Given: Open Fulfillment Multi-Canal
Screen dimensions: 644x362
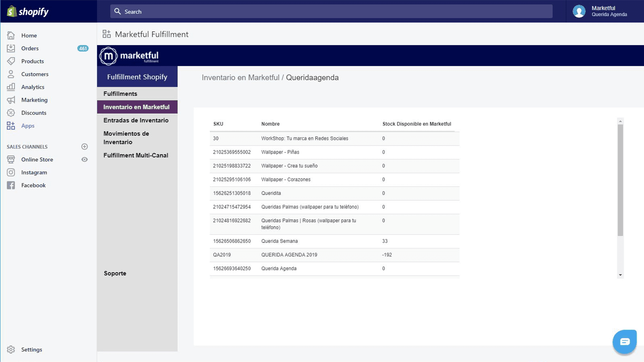Looking at the screenshot, I should (x=136, y=155).
